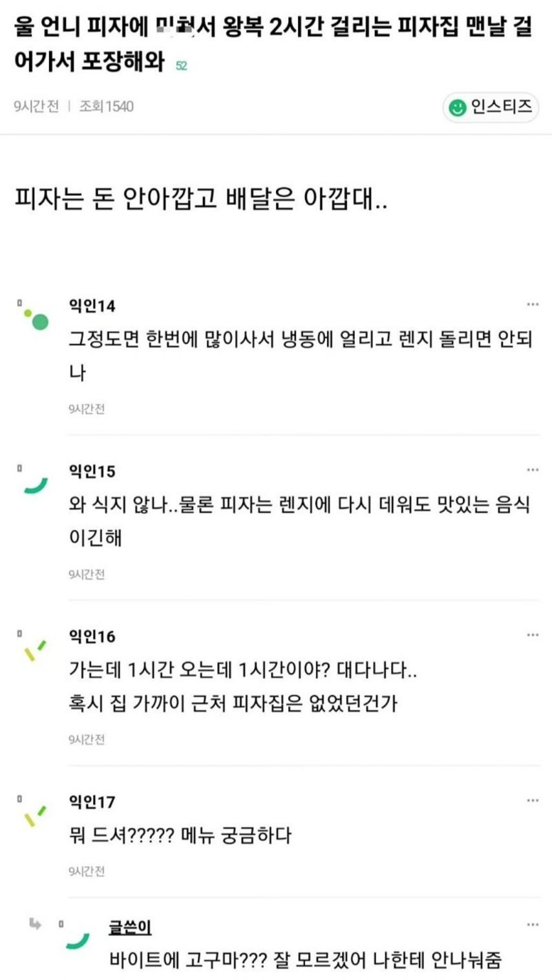Click the 익인16 username
Screen dimensions: 552x980
(92, 637)
